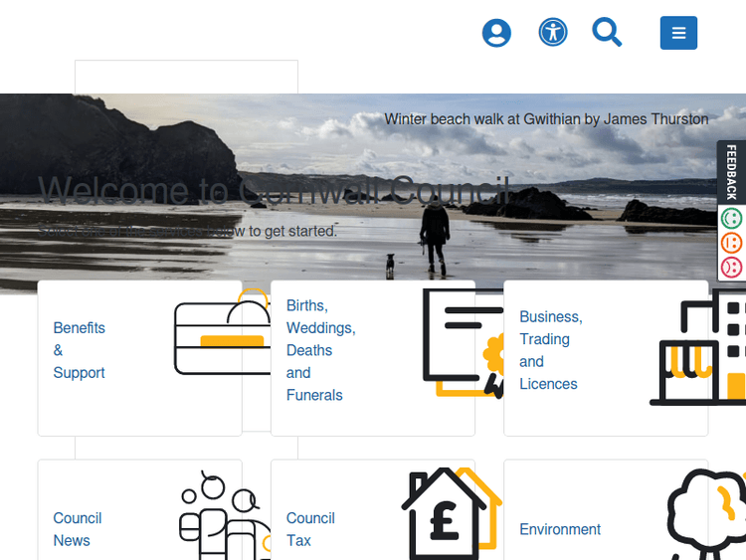Open the Council Tax link
The width and height of the screenshot is (746, 560).
pos(310,529)
